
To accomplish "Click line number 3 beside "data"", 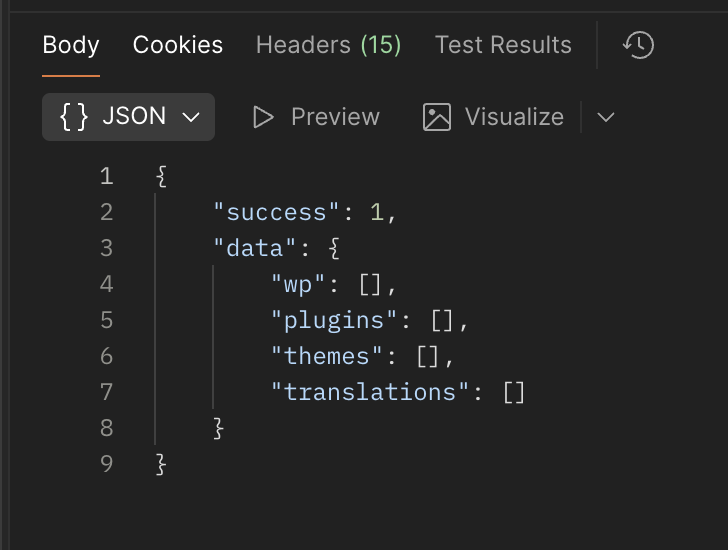I will 106,248.
